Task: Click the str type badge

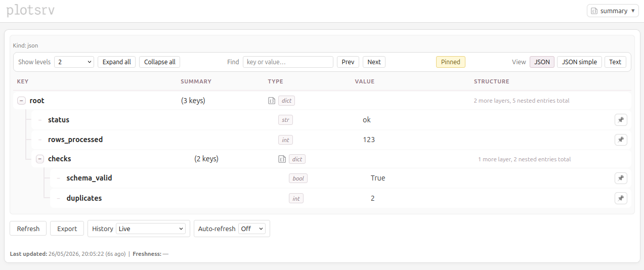Action: click(285, 120)
